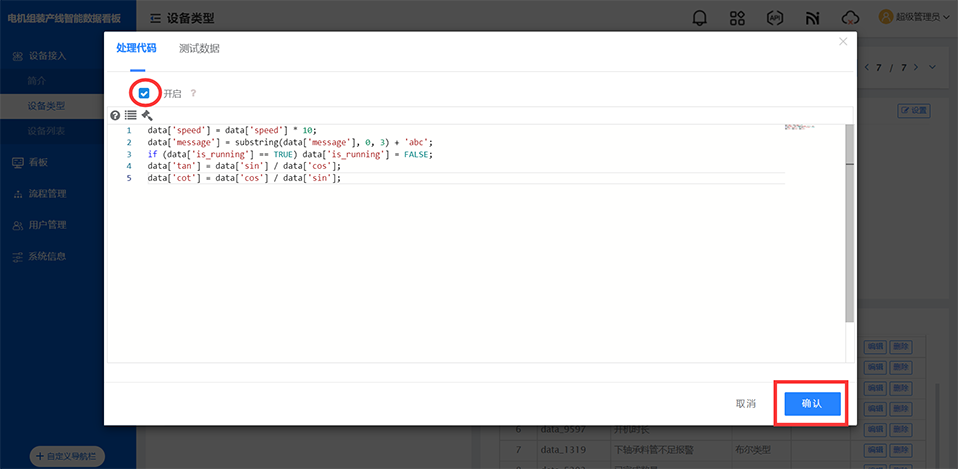Click the list icon in editor toolbar
This screenshot has width=958, height=469.
(x=130, y=115)
